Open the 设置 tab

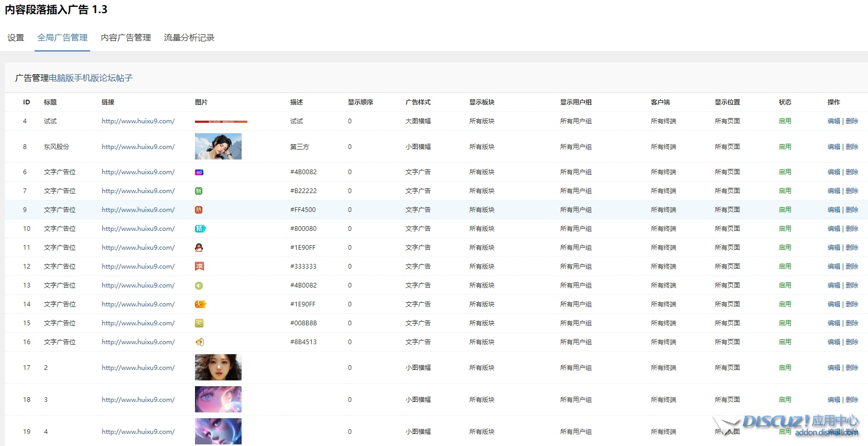[16, 38]
